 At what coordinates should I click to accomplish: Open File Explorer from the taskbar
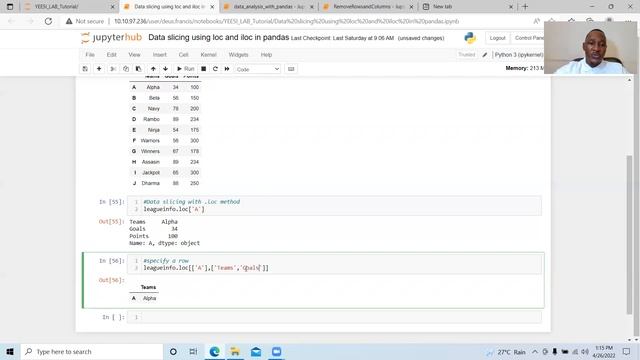[x=235, y=351]
